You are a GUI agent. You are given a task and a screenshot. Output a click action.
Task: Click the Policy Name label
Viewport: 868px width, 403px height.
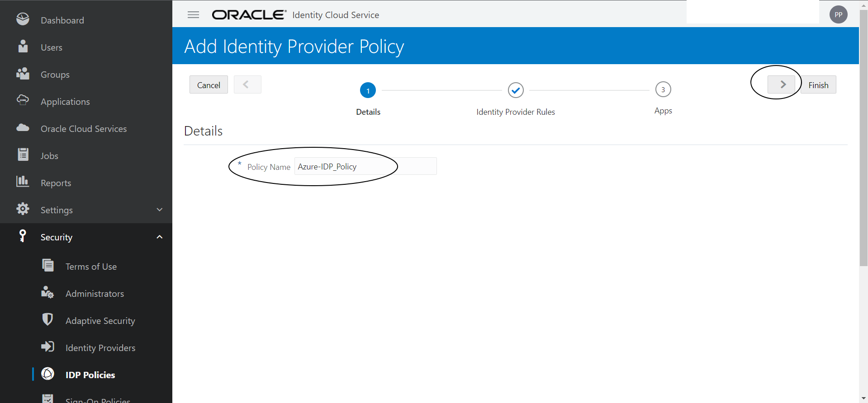point(269,167)
